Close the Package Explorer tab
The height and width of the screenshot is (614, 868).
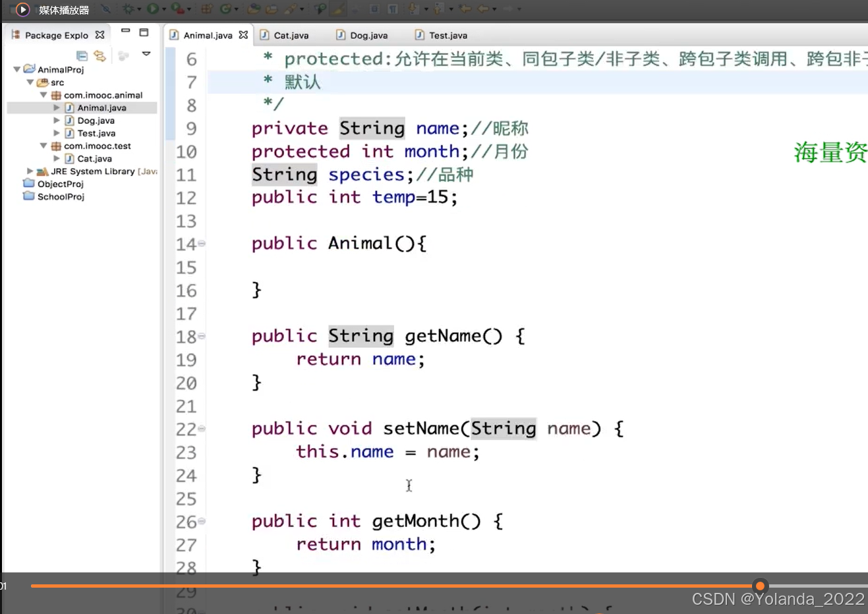(100, 35)
